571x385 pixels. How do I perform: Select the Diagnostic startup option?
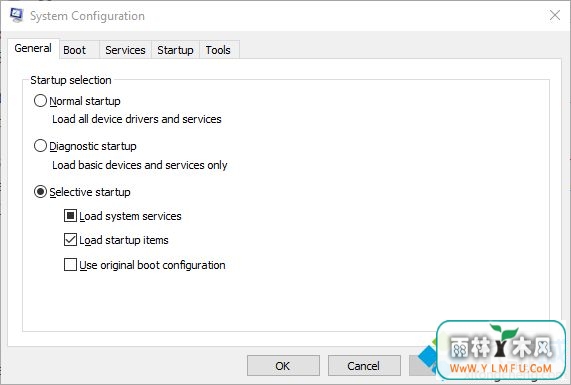(x=40, y=146)
